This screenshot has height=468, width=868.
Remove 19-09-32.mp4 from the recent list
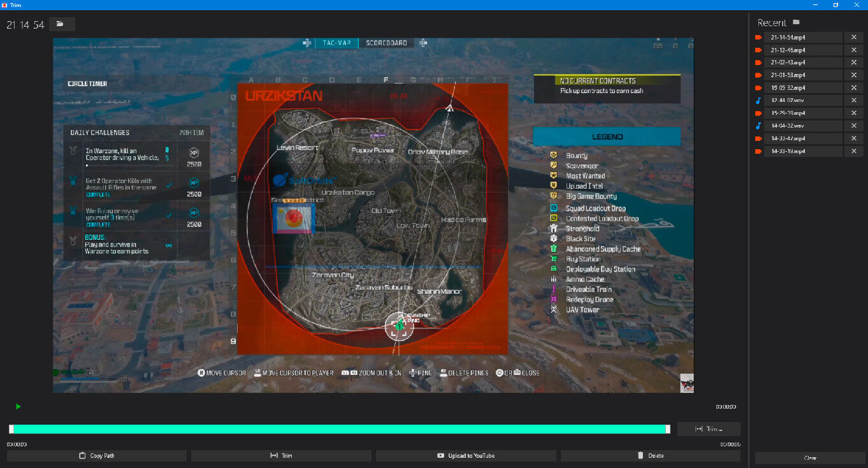tap(854, 88)
